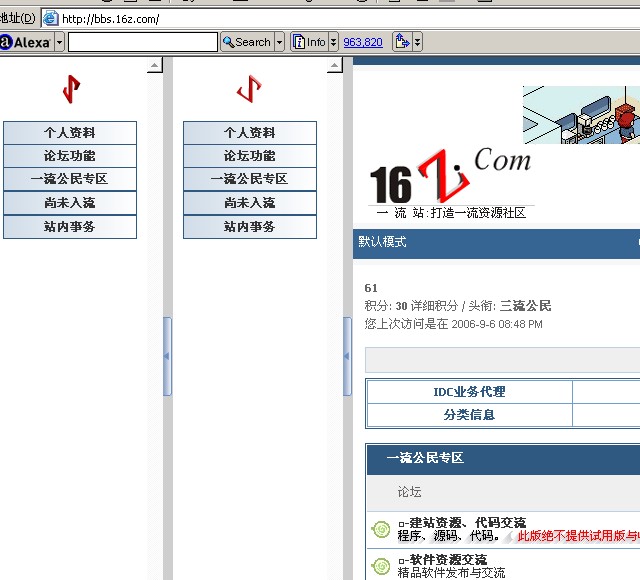Click the 三流公民 title text
Viewport: 640px width, 580px height.
pyautogui.click(x=526, y=306)
